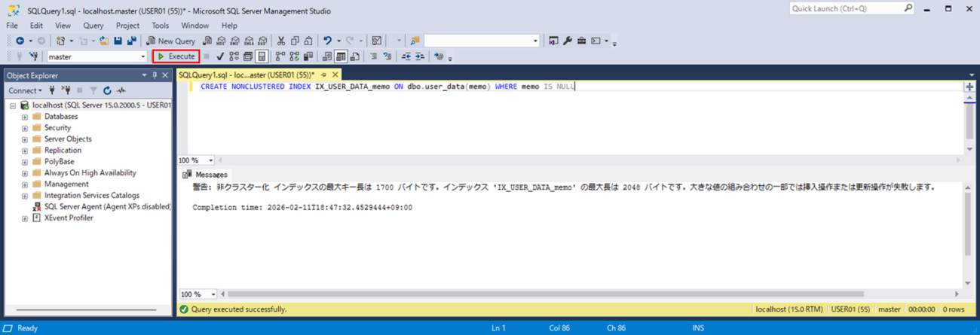Image resolution: width=980 pixels, height=335 pixels.
Task: Open the find combo box dropdown
Action: pos(535,41)
